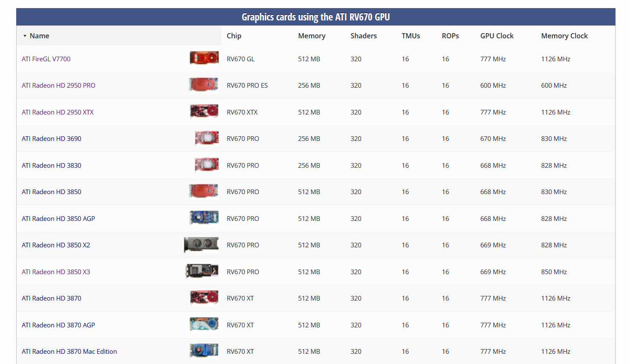630x364 pixels.
Task: Select '828 MHz' memory clock in HD 3850 AGP row
Action: [x=554, y=219]
